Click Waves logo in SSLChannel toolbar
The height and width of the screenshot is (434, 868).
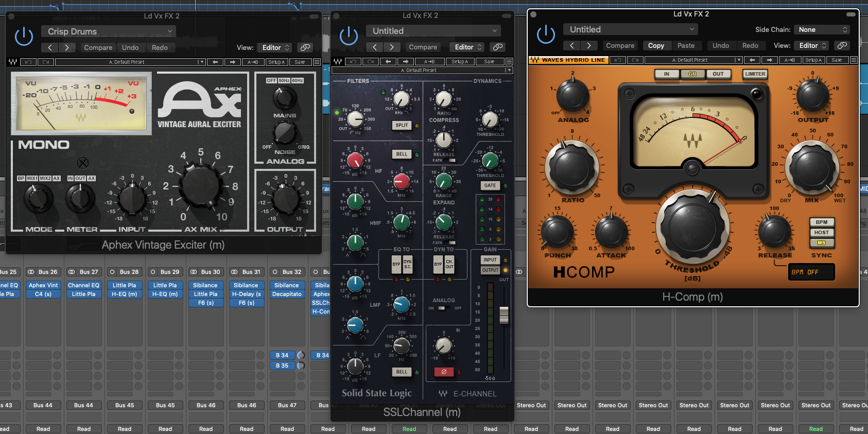pos(338,61)
